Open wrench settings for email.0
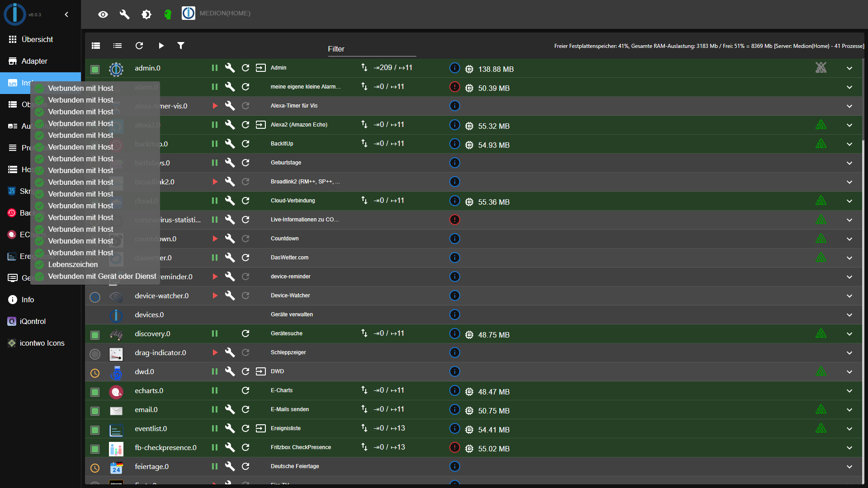 pyautogui.click(x=230, y=409)
